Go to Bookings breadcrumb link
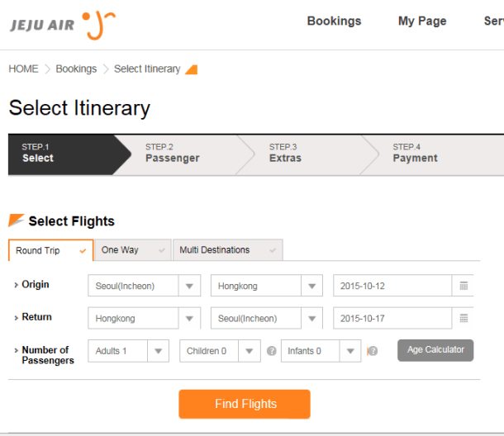 point(76,69)
